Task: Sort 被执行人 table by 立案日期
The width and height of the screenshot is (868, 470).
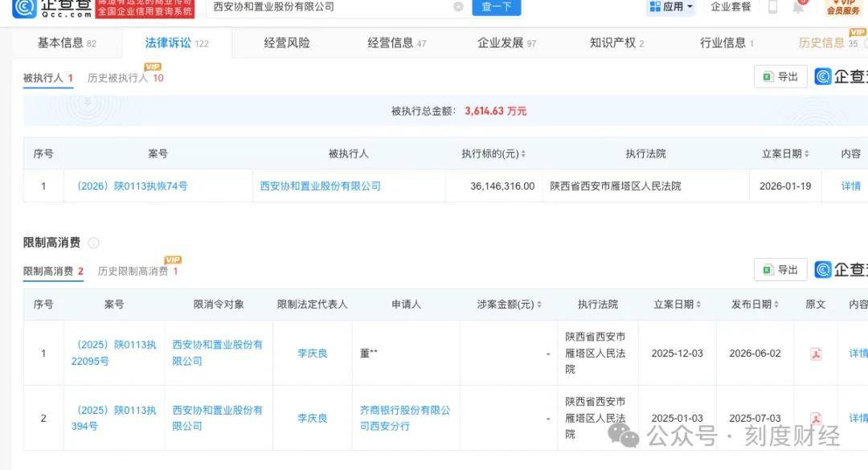Action: (807, 154)
